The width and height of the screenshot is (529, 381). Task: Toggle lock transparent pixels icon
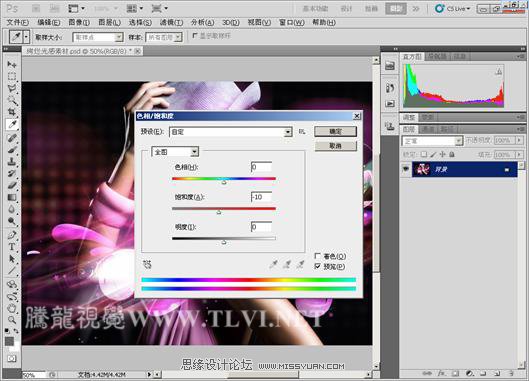[424, 154]
